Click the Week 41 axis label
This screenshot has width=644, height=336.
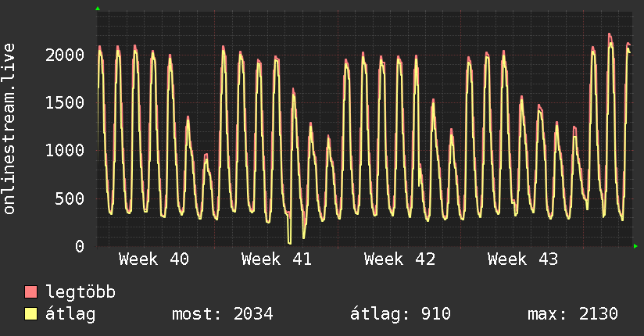277,259
